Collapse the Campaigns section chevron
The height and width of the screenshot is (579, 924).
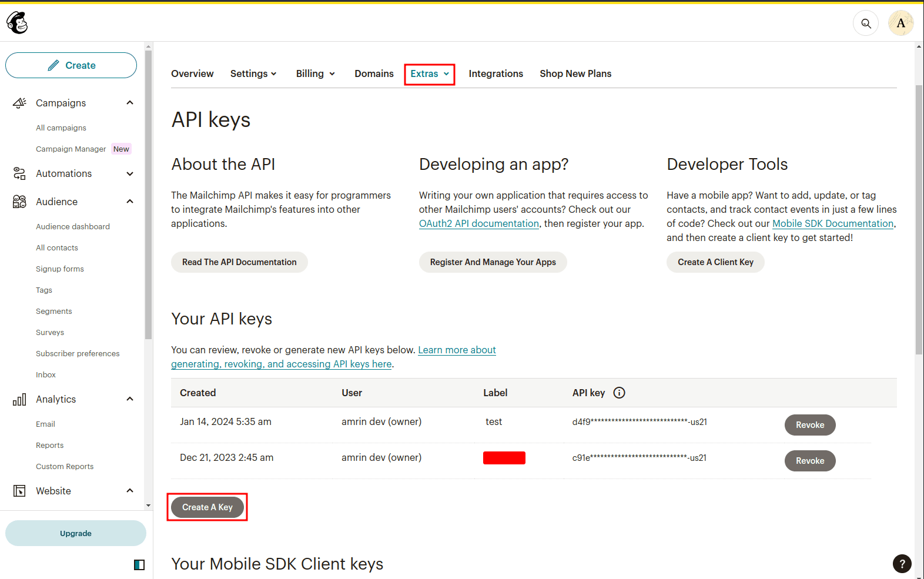click(130, 103)
